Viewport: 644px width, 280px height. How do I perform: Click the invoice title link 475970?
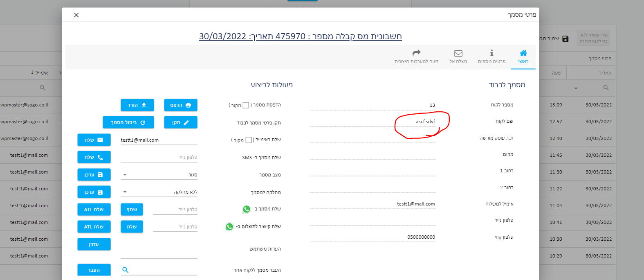(x=301, y=36)
